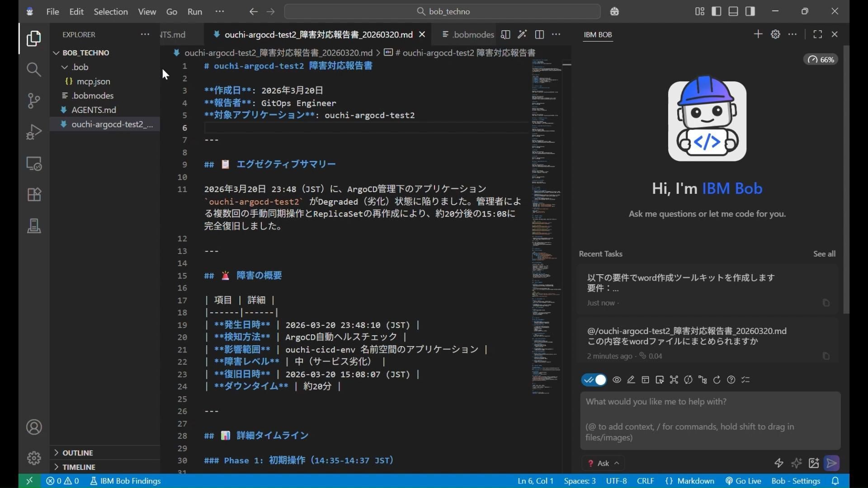Click the IBM Bob icon in title bar
Viewport: 868px width, 488px height.
tap(614, 11)
